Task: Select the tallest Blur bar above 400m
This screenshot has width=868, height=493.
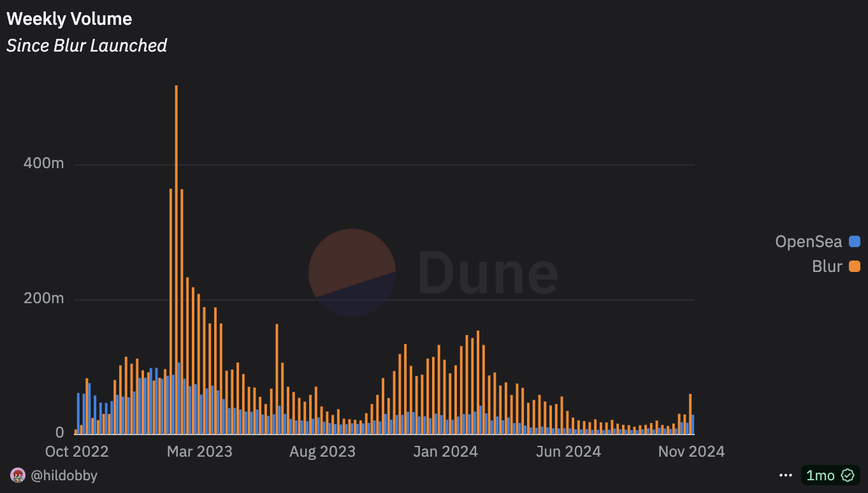Action: point(176,260)
